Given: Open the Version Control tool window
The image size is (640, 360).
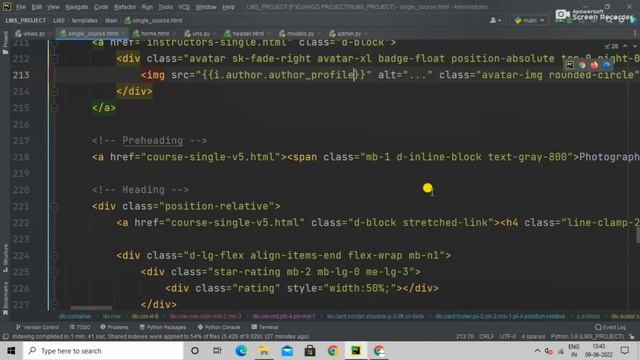Looking at the screenshot, I should click(x=37, y=327).
